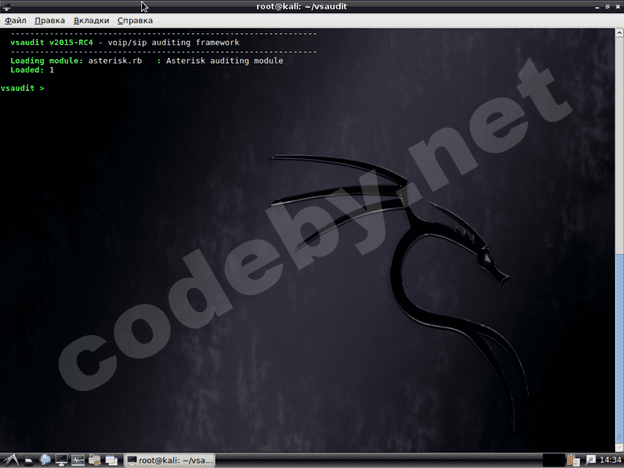Image resolution: width=624 pixels, height=468 pixels.
Task: Click the show desktop windows icon
Action: [111, 460]
